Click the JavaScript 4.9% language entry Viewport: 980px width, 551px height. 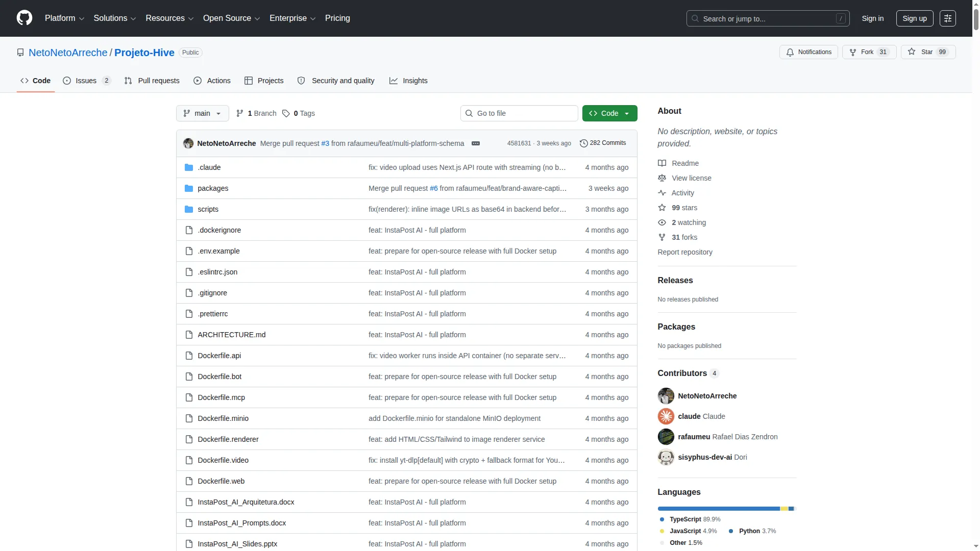pos(688,531)
